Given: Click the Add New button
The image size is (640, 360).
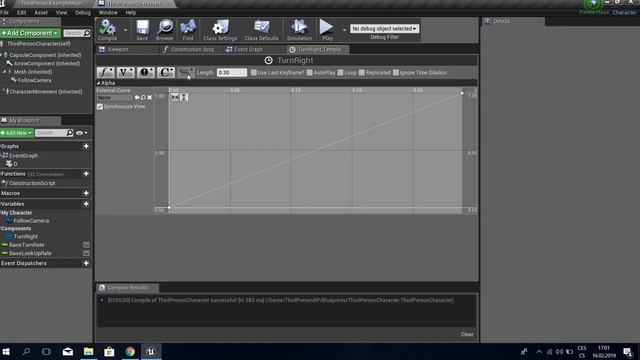Looking at the screenshot, I should 16,133.
